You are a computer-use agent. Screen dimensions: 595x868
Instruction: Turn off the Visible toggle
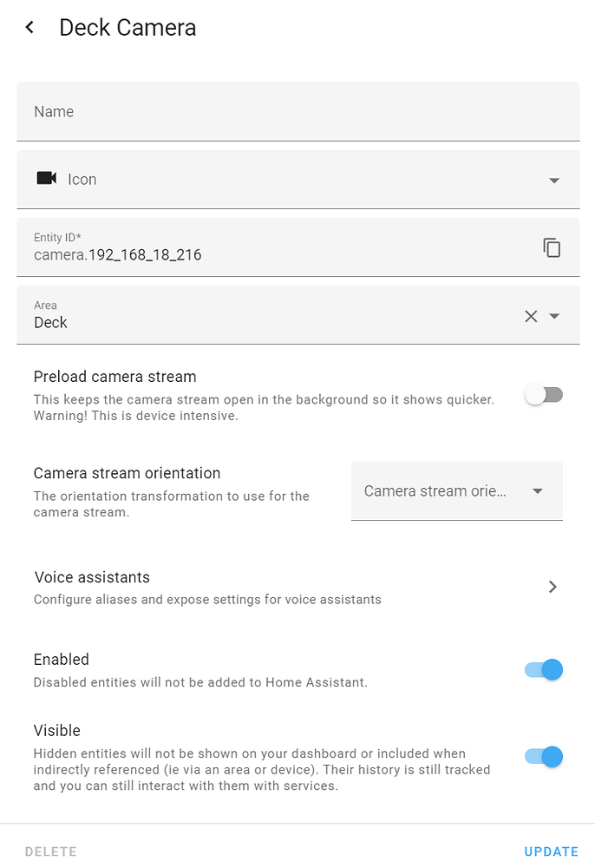(542, 757)
